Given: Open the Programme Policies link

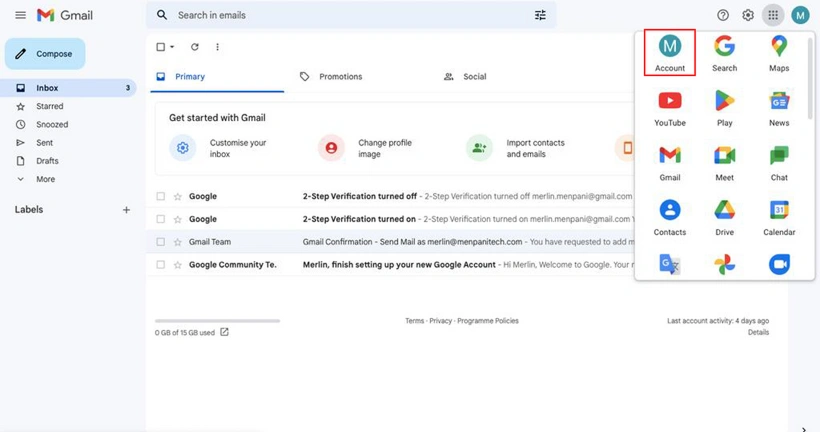Looking at the screenshot, I should [x=488, y=321].
